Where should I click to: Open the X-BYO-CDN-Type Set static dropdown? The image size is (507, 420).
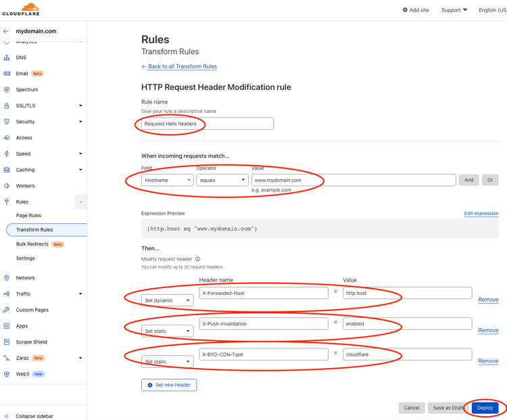[x=168, y=362]
